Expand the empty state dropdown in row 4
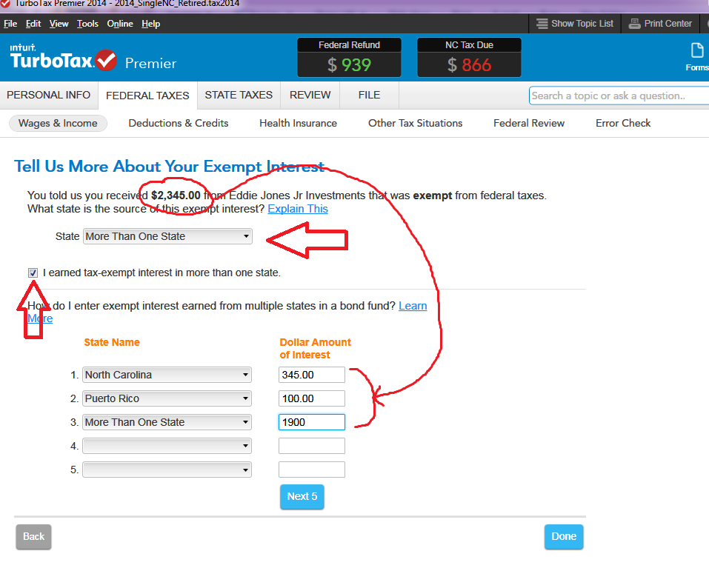Image resolution: width=709 pixels, height=588 pixels. click(167, 446)
